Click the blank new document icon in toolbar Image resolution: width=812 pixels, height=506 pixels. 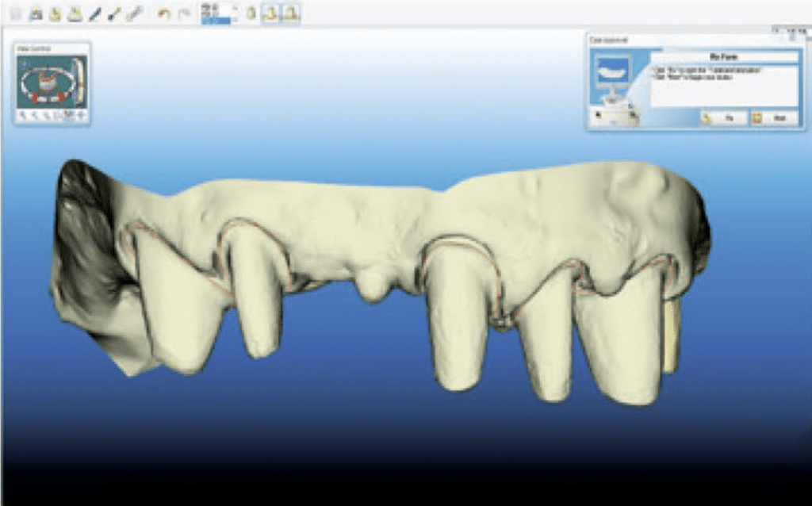point(15,13)
